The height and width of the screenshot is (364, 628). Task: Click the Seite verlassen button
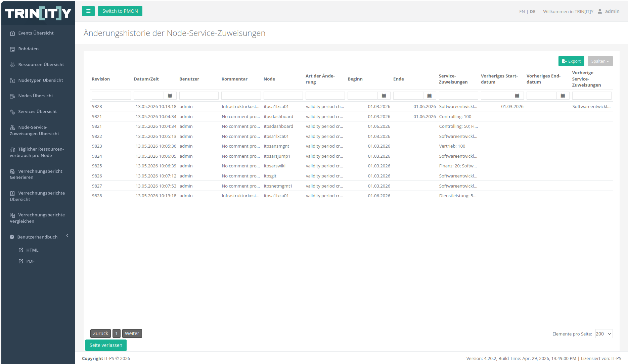point(106,345)
